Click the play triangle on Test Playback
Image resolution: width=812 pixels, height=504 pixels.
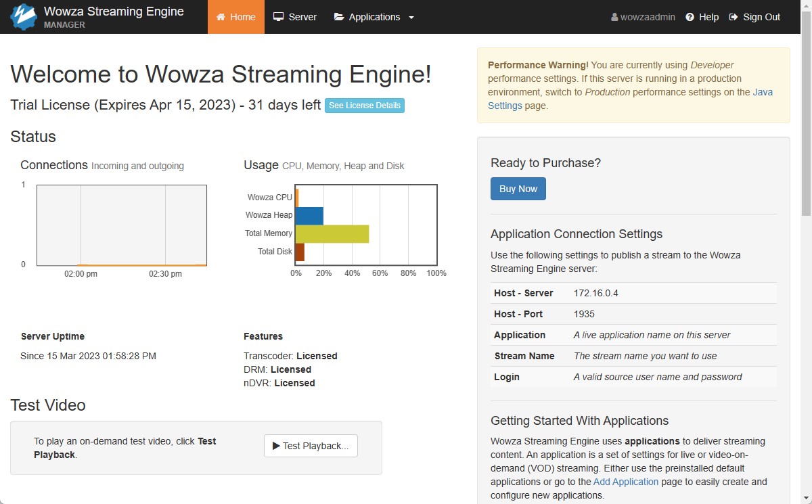coord(276,445)
